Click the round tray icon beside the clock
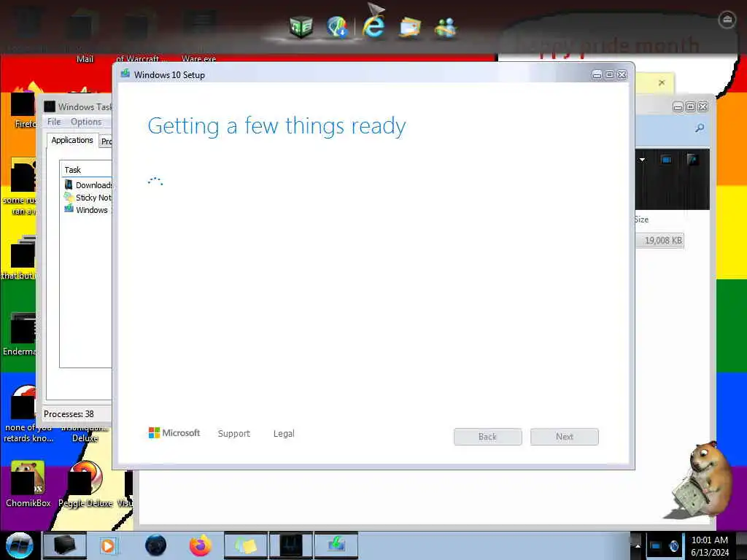The image size is (747, 560). [673, 545]
